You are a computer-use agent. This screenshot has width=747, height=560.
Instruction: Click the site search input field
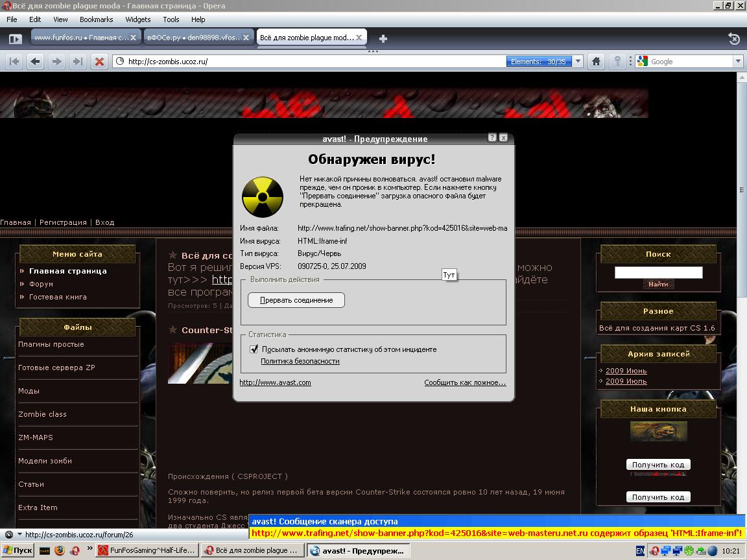(x=658, y=272)
